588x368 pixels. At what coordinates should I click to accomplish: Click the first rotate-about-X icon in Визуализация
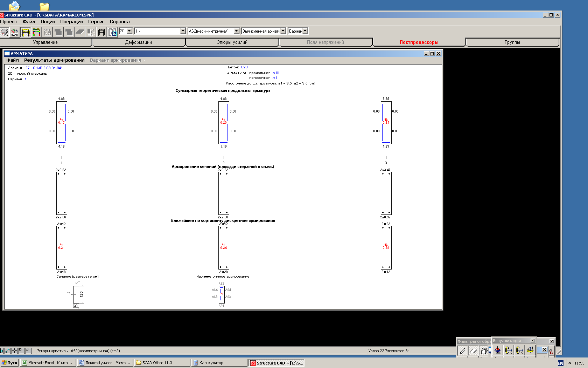[x=509, y=350]
